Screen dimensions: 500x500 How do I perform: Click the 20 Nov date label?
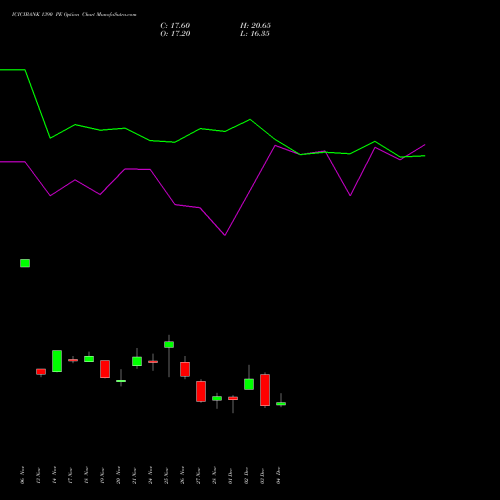click(x=118, y=475)
